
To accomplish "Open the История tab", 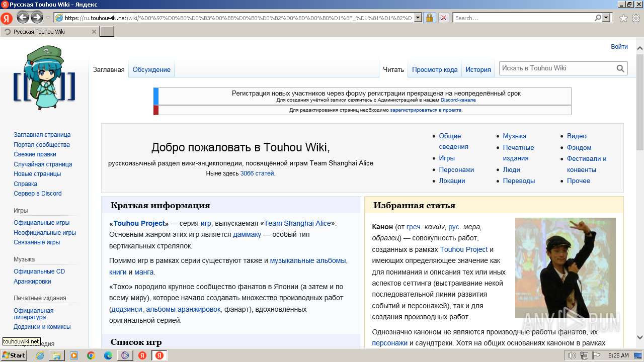I will pyautogui.click(x=478, y=69).
